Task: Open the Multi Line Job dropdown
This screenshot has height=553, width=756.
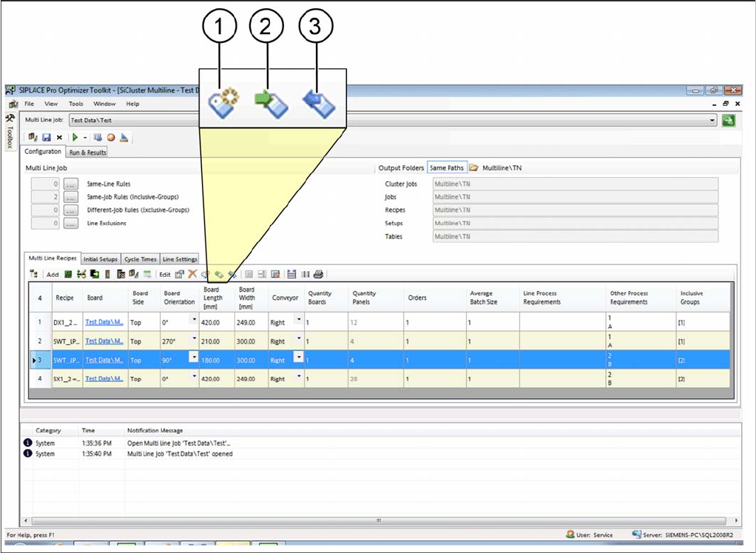Action: 712,120
